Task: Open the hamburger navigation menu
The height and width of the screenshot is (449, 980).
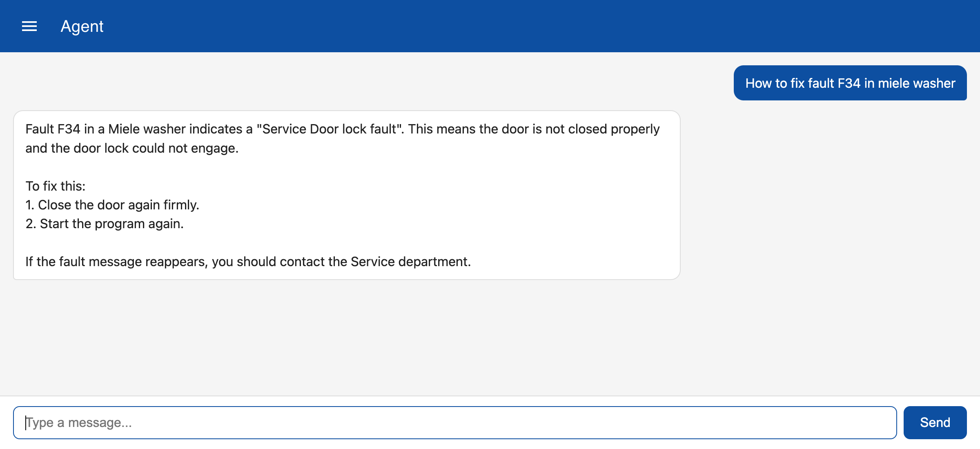Action: coord(29,26)
